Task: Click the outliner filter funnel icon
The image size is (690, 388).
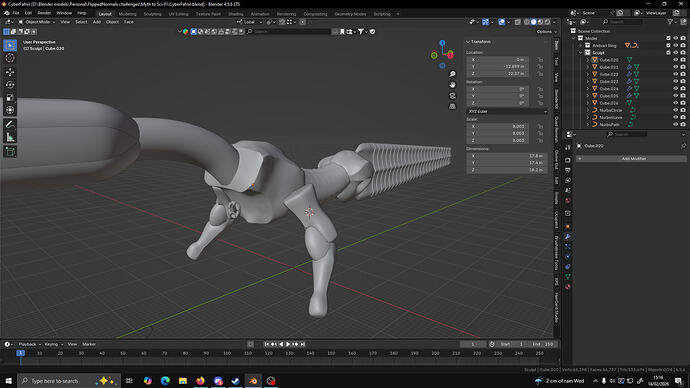Action: 670,22
